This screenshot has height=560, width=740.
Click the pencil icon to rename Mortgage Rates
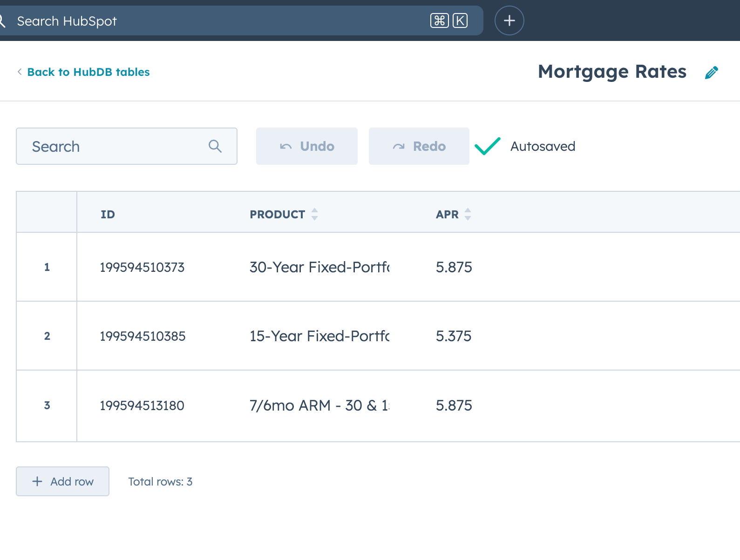[711, 73]
